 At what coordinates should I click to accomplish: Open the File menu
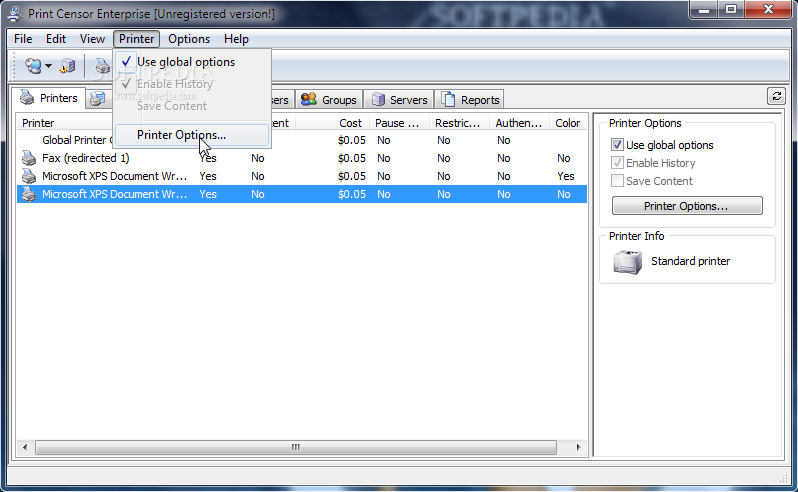coord(23,39)
